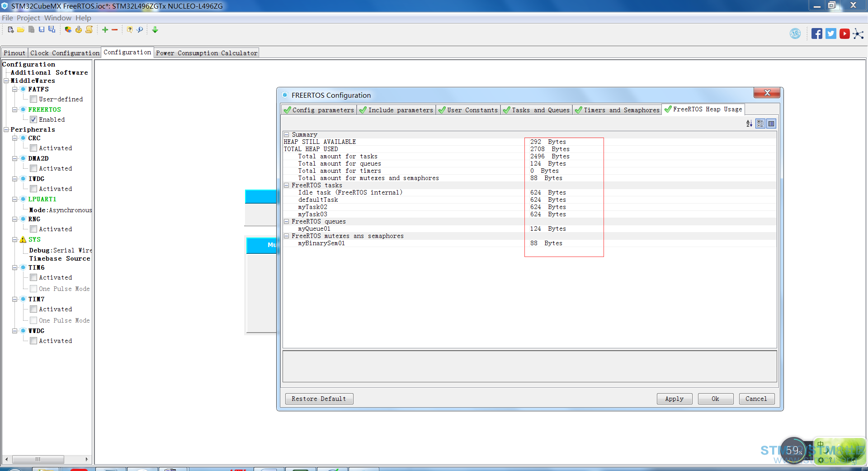Select the myTask02 row

[312, 207]
